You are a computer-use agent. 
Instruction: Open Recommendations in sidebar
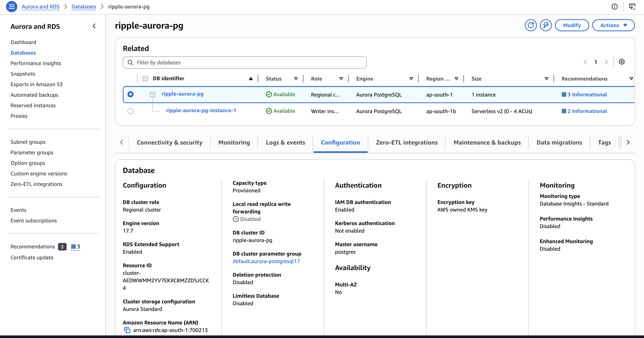pos(33,247)
